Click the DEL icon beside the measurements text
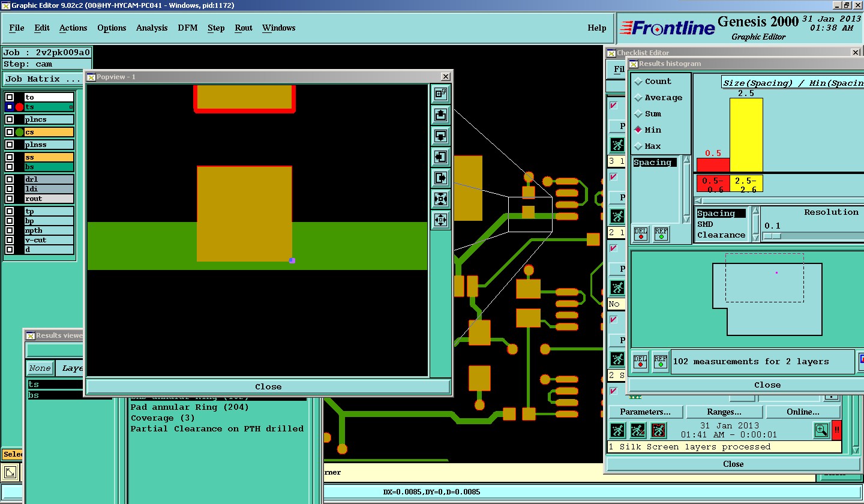 coord(640,361)
